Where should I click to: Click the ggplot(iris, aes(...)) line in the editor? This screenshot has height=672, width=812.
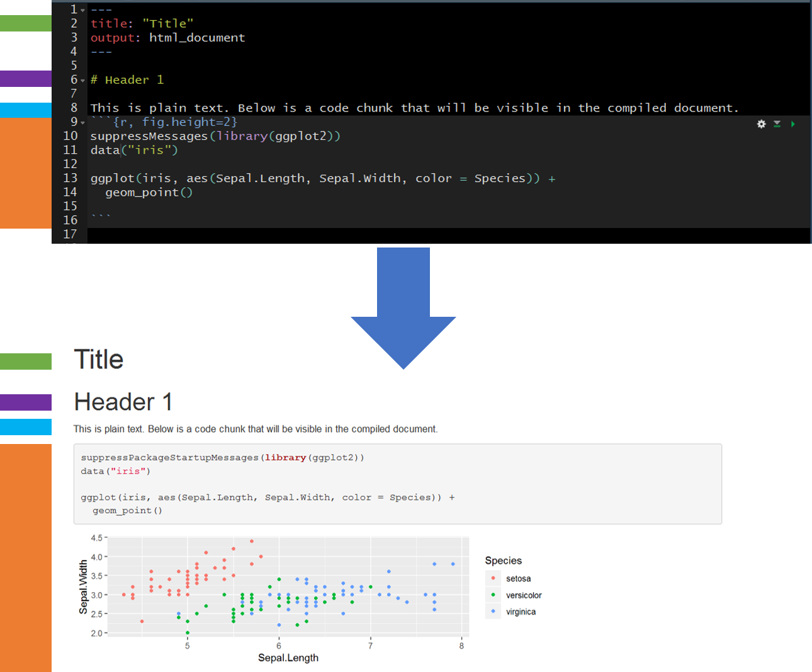323,178
